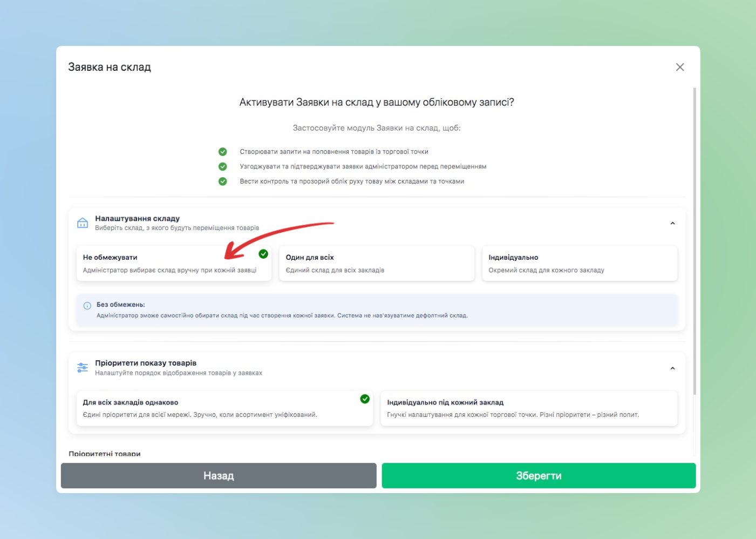The width and height of the screenshot is (756, 539).
Task: Pick the Не обмежувати warehouse option
Action: pyautogui.click(x=173, y=264)
